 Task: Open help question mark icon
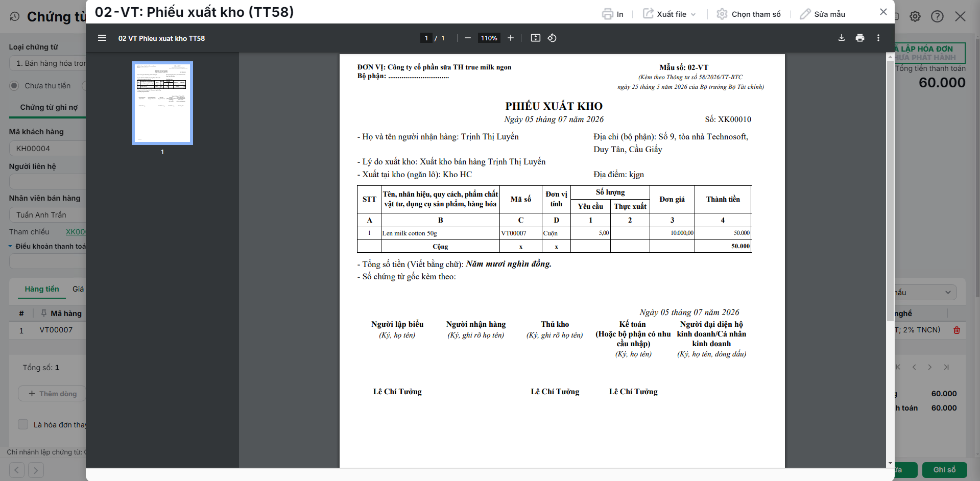[937, 16]
